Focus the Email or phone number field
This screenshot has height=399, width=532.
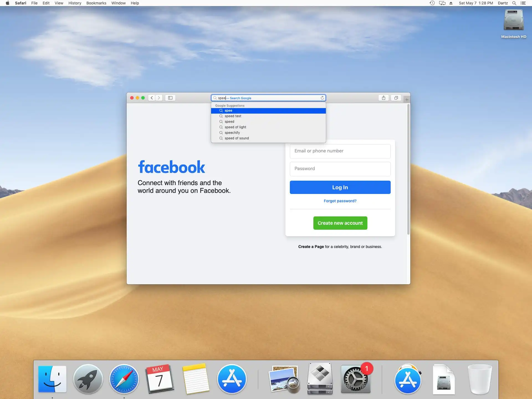[x=340, y=151]
